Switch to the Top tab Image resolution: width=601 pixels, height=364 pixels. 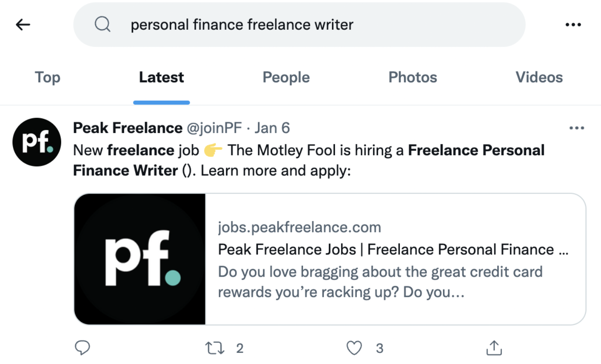tap(47, 77)
